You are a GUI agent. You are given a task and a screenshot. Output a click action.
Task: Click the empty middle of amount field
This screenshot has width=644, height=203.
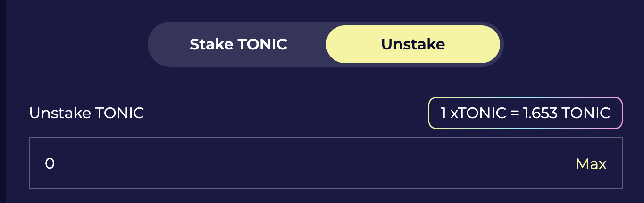tap(326, 163)
